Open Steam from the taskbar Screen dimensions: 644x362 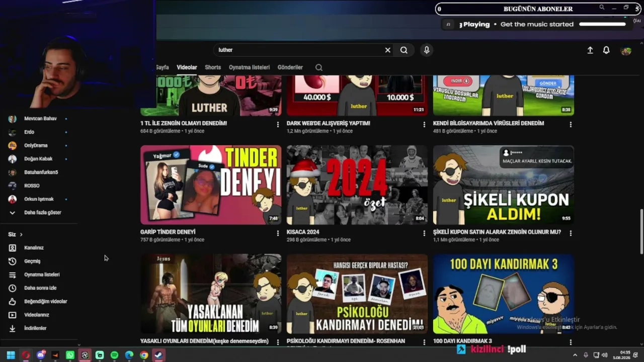[x=158, y=355]
